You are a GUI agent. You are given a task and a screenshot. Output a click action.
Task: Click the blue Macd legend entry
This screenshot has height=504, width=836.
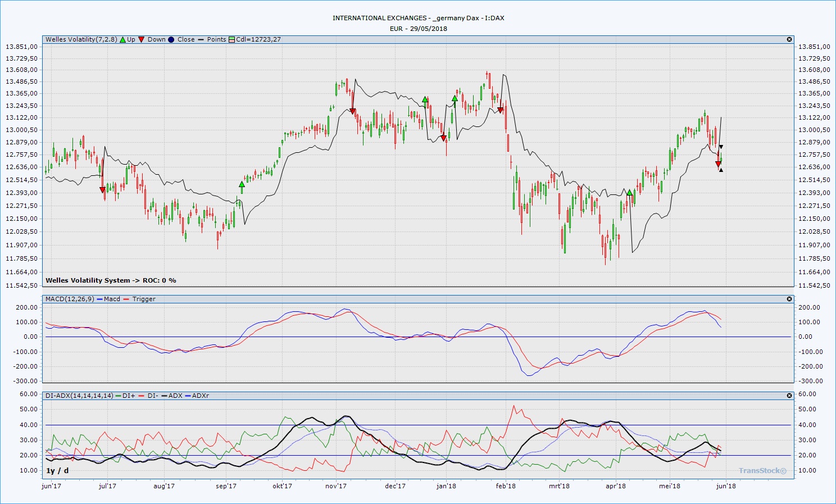coord(109,299)
